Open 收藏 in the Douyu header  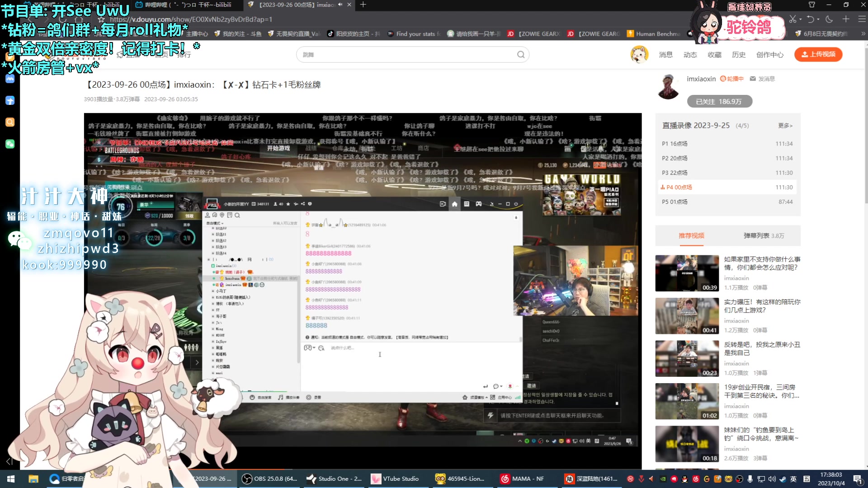(x=714, y=55)
